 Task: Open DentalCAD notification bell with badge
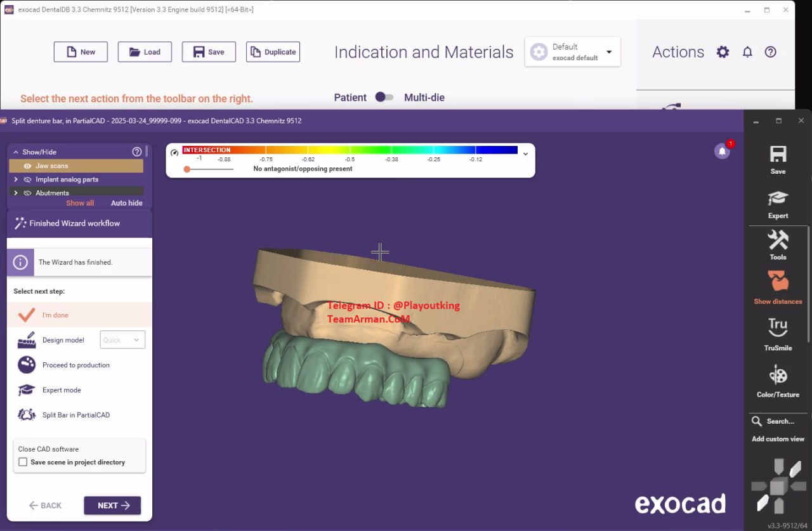click(722, 151)
